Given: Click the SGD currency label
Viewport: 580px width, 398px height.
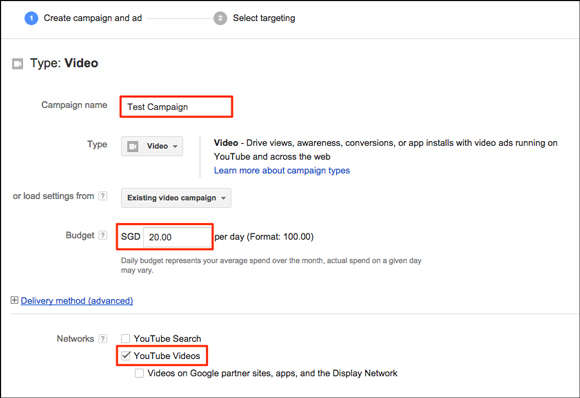Looking at the screenshot, I should click(131, 237).
